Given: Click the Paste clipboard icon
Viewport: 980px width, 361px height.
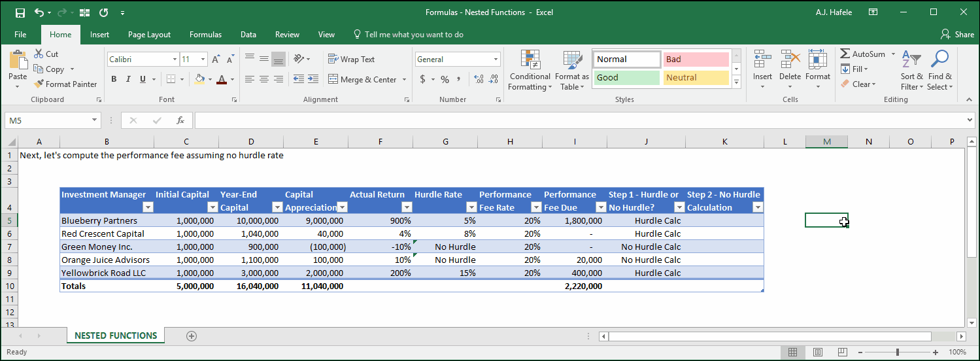Looking at the screenshot, I should click(x=18, y=60).
